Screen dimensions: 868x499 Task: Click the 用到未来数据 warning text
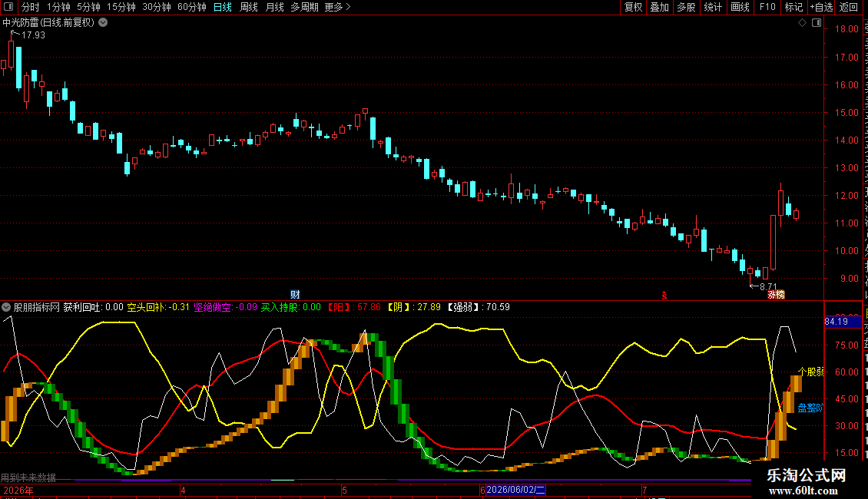coord(28,478)
